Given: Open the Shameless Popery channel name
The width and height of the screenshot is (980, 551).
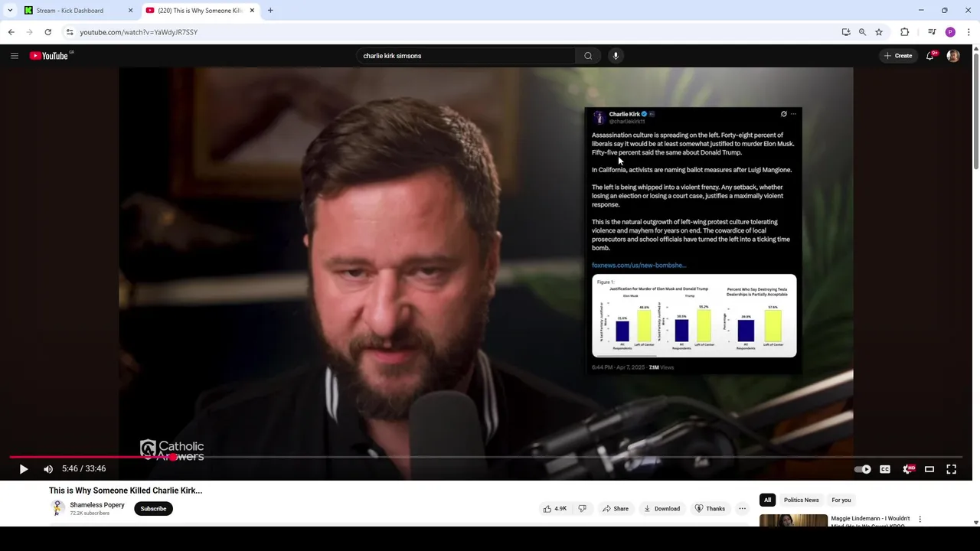Looking at the screenshot, I should pyautogui.click(x=97, y=505).
